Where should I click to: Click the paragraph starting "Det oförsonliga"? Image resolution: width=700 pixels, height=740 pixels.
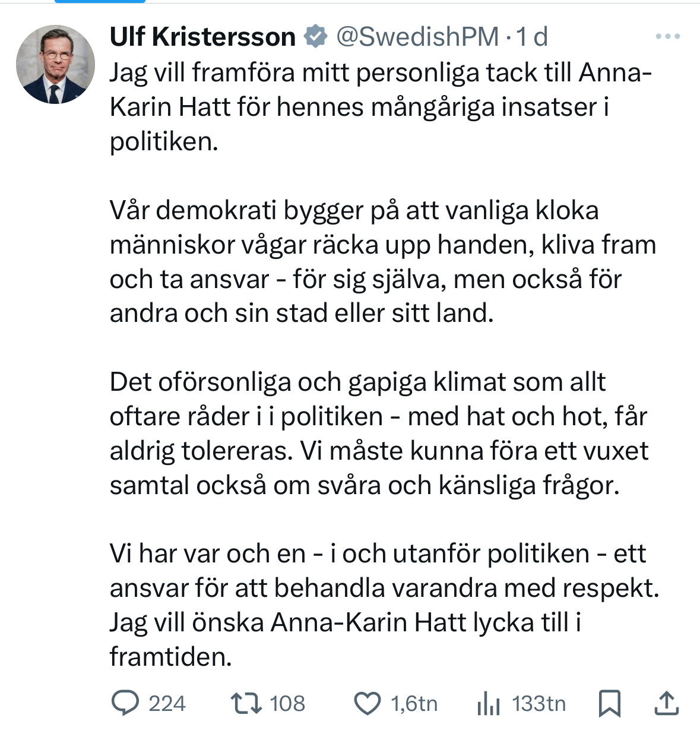click(x=380, y=434)
